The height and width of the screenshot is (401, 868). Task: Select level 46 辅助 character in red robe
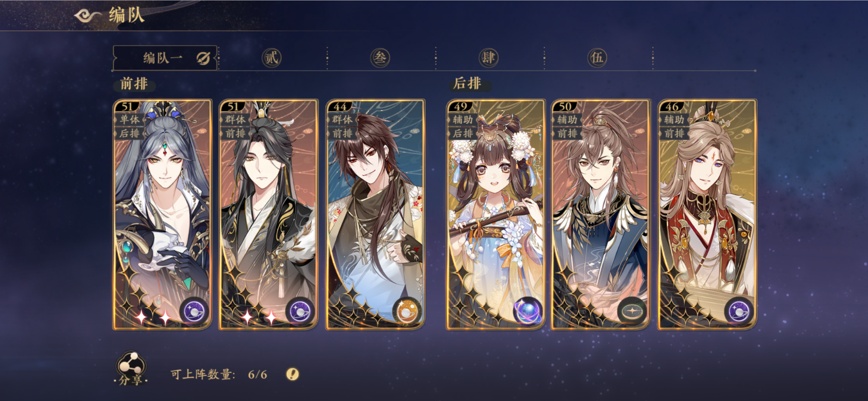point(707,214)
